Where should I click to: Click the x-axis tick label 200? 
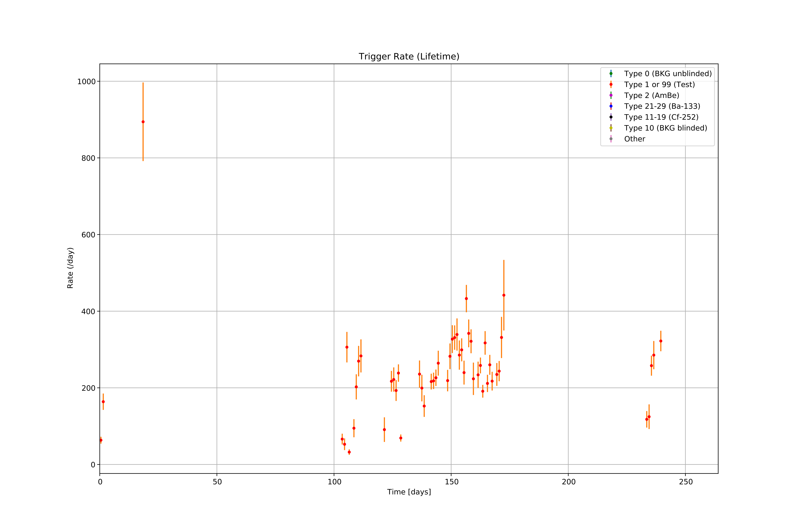point(569,482)
